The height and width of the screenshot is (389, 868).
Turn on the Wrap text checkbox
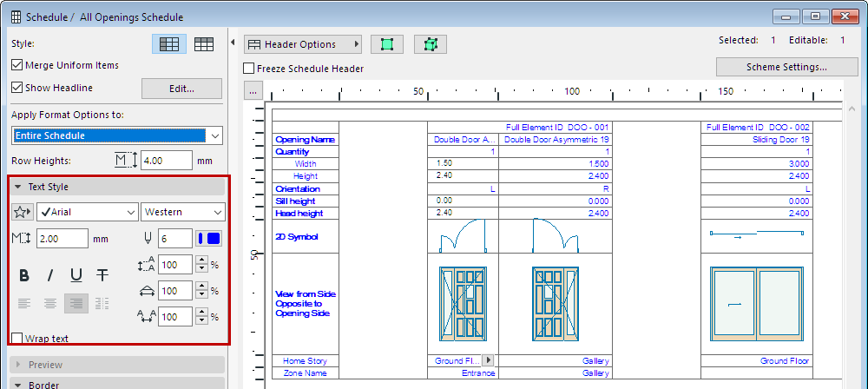(x=17, y=339)
